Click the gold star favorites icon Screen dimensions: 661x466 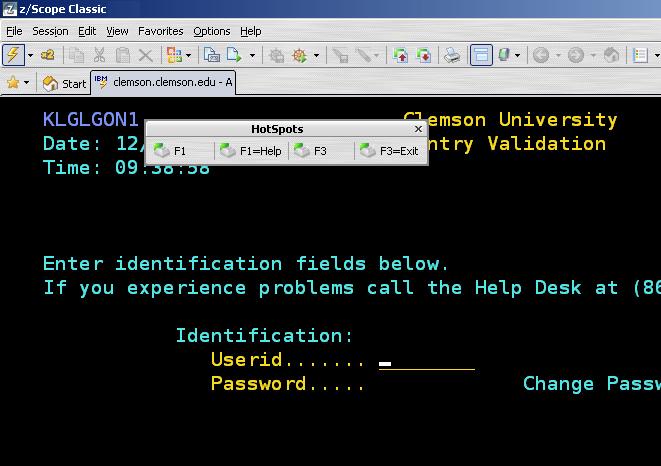coord(13,82)
